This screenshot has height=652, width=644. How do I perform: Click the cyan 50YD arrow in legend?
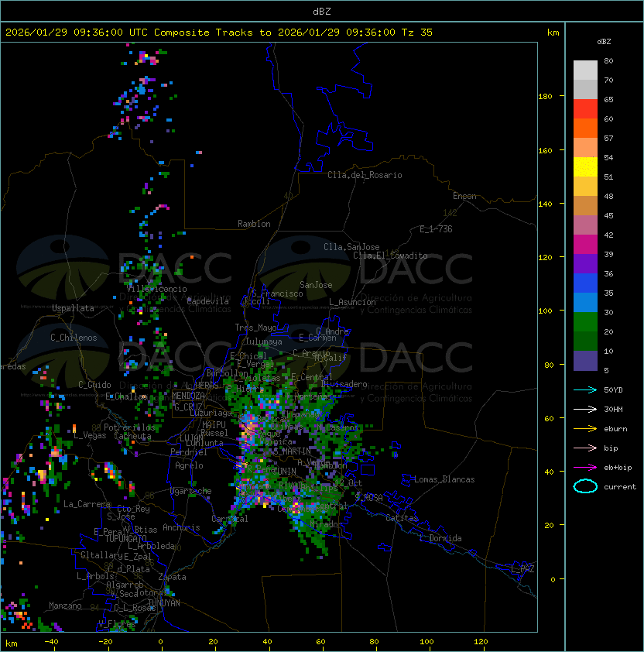click(x=585, y=389)
